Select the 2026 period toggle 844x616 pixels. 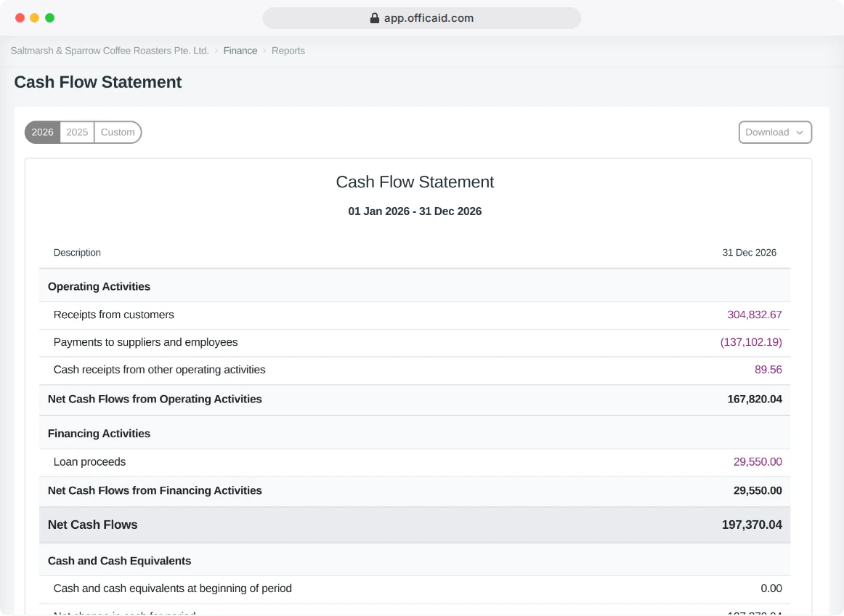coord(43,132)
